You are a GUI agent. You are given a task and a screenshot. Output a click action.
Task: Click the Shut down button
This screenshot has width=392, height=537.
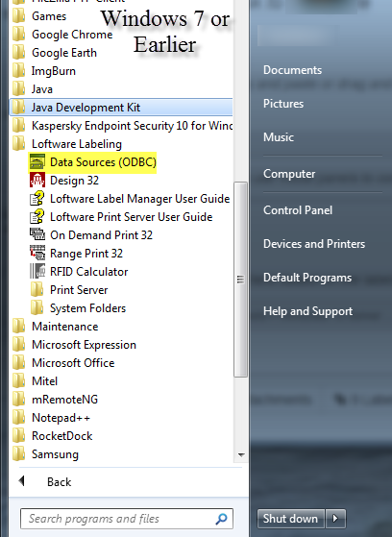[290, 519]
